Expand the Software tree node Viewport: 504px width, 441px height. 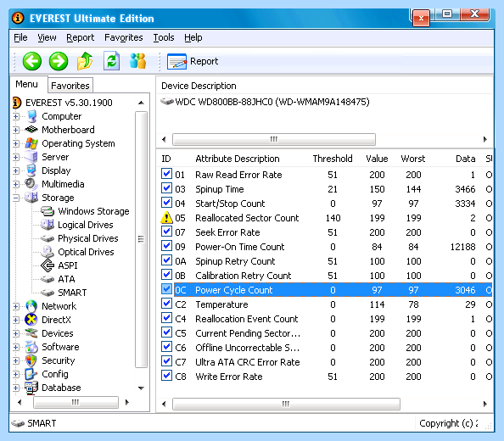click(x=16, y=347)
